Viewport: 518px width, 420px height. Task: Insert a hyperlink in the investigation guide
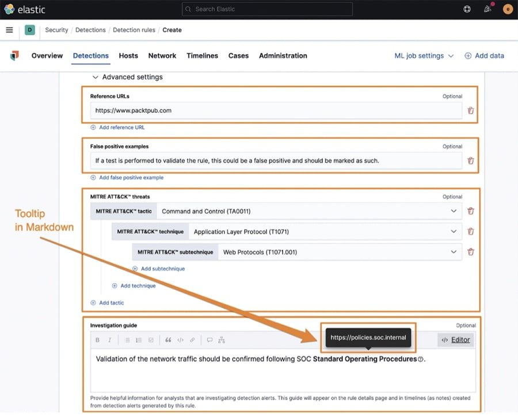pos(192,339)
